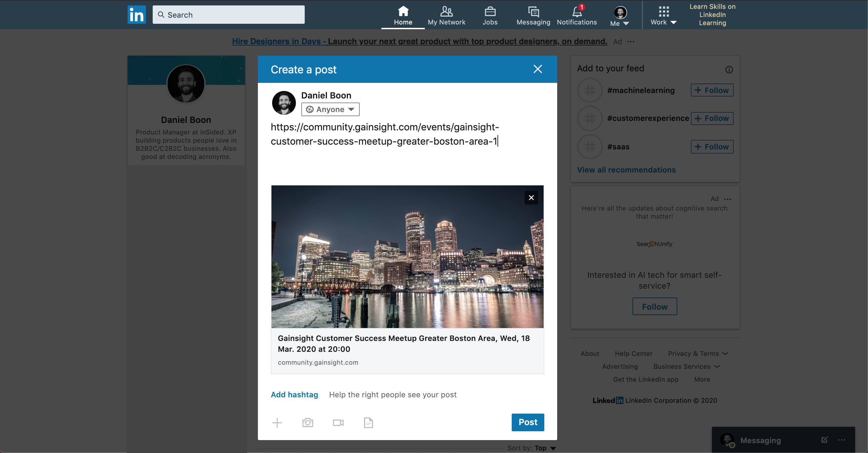Image resolution: width=868 pixels, height=453 pixels.
Task: Compose a new message from the chat bar icon
Action: coord(824,440)
